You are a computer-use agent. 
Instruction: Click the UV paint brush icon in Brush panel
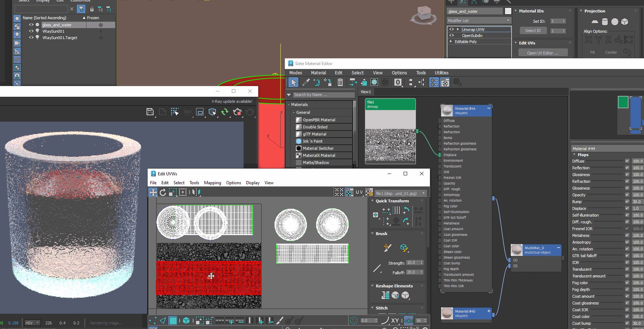pyautogui.click(x=388, y=248)
